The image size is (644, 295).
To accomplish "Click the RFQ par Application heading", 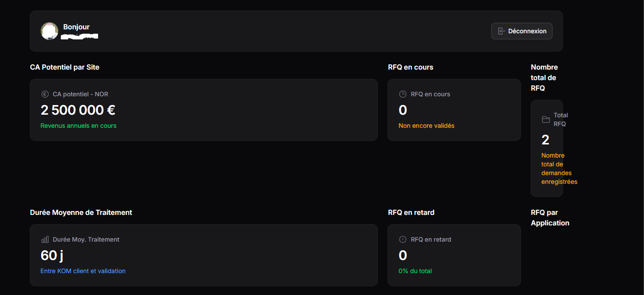I will click(550, 218).
